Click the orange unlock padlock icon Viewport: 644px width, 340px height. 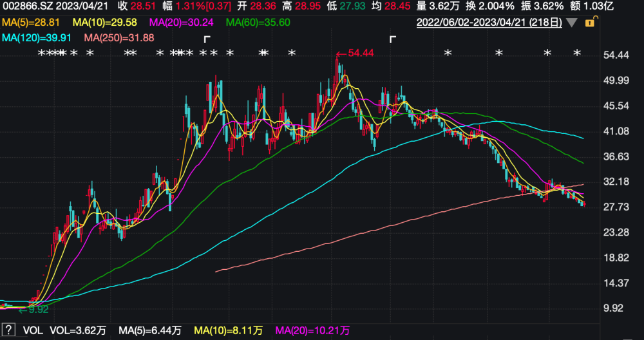[590, 22]
